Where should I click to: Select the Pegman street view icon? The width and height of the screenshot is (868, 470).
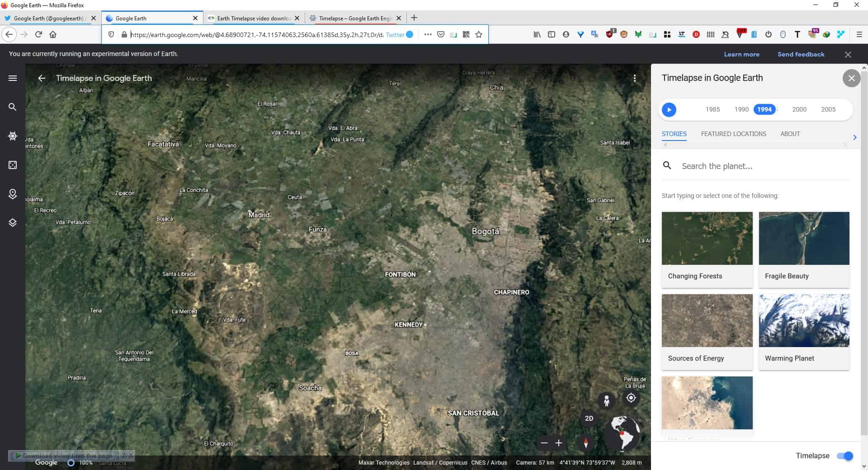click(x=606, y=400)
